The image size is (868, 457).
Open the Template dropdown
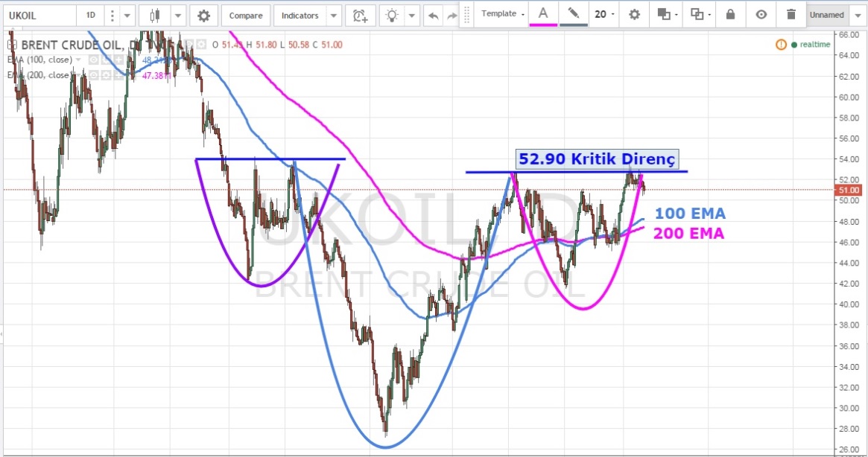click(x=502, y=14)
